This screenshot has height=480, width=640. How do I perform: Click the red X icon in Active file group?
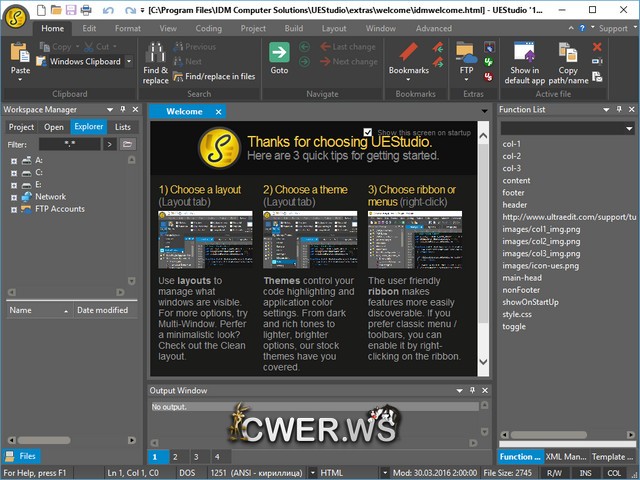(x=597, y=47)
